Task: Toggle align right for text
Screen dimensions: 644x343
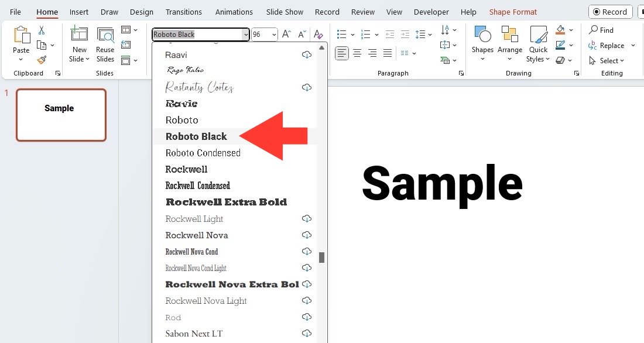Action: click(372, 53)
